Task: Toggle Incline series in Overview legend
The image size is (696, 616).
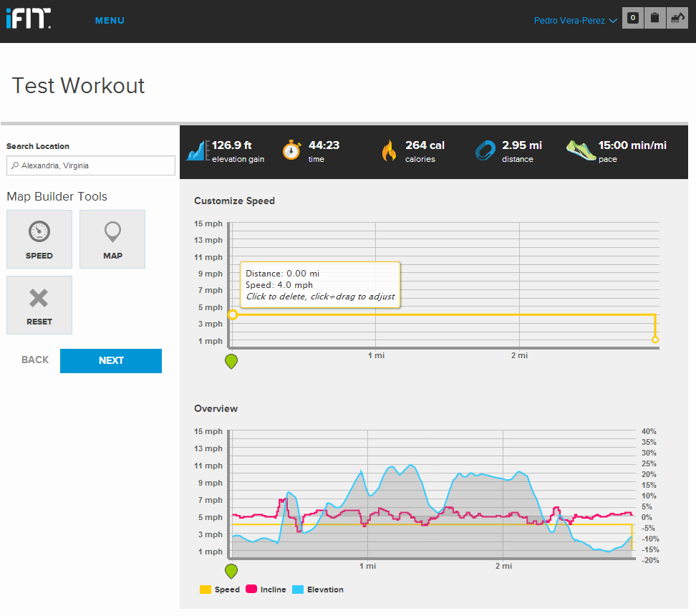Action: 266,589
